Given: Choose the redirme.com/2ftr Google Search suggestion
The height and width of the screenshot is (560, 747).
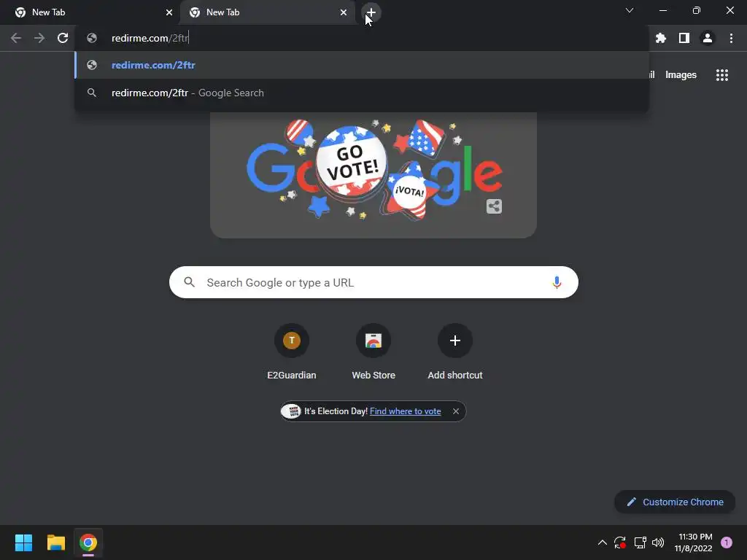Looking at the screenshot, I should click(362, 93).
